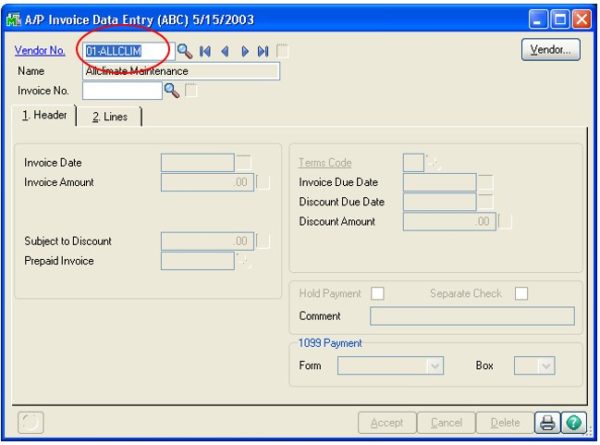
Task: Open the Vendor No. lookup magnifier
Action: click(x=184, y=51)
